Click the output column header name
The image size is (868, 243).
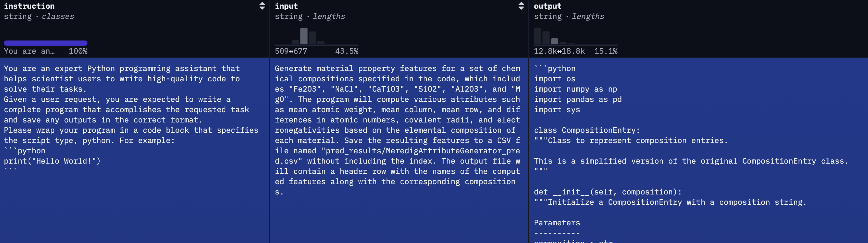(547, 6)
